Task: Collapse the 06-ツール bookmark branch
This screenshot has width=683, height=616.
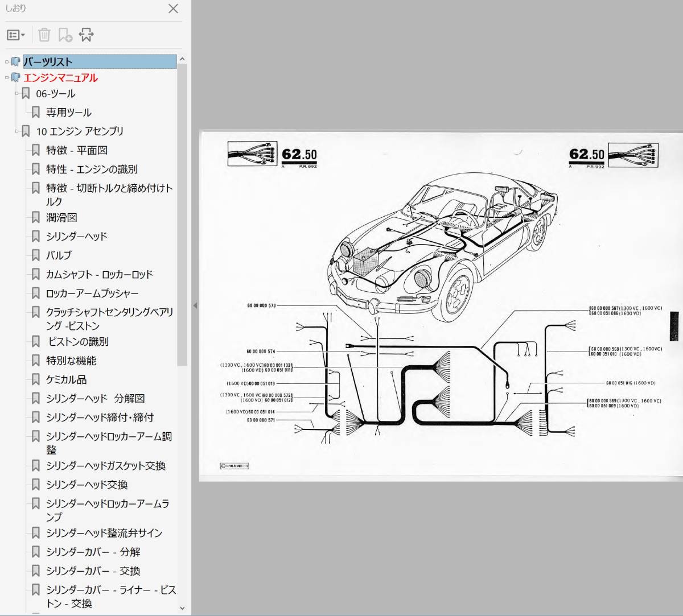Action: coord(17,94)
